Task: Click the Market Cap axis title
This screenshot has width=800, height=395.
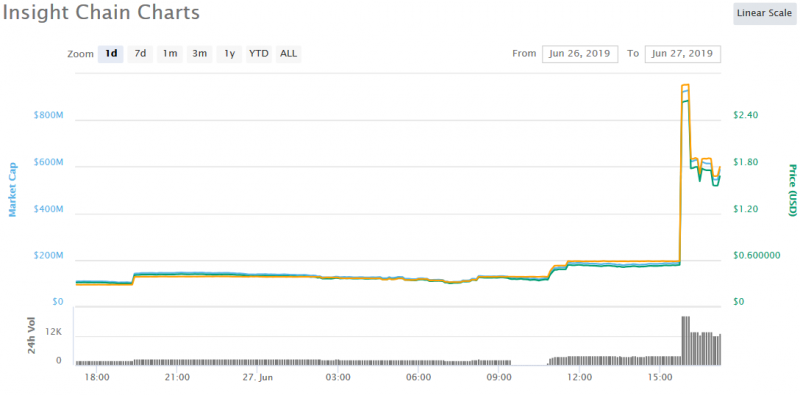Action: [13, 189]
